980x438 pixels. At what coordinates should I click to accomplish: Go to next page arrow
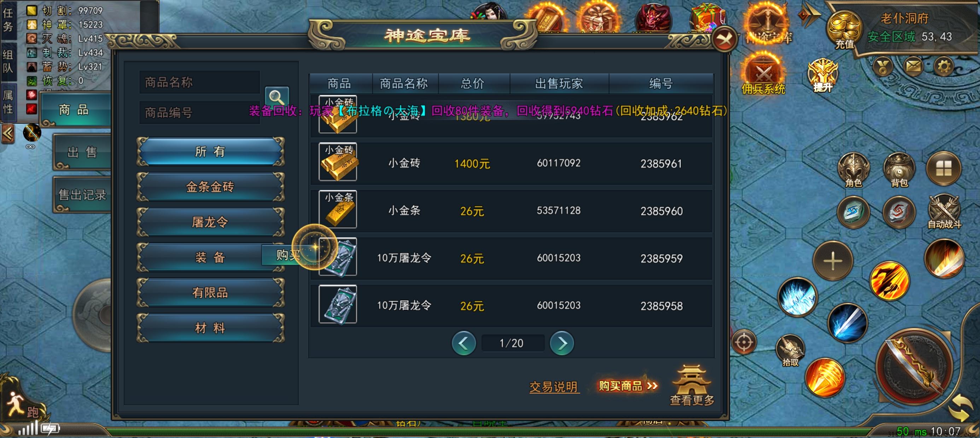[x=561, y=343]
